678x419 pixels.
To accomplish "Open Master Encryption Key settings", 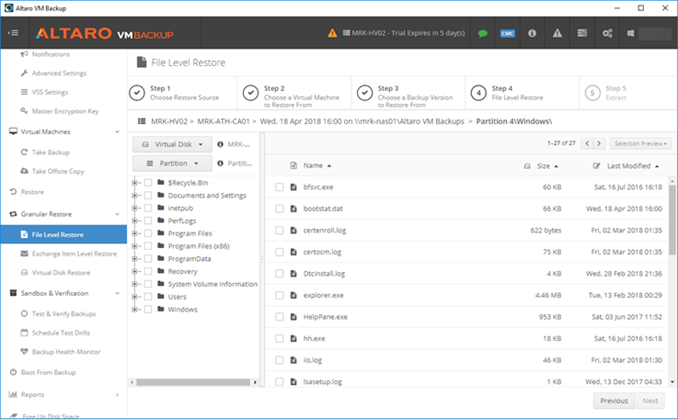I will click(x=64, y=111).
